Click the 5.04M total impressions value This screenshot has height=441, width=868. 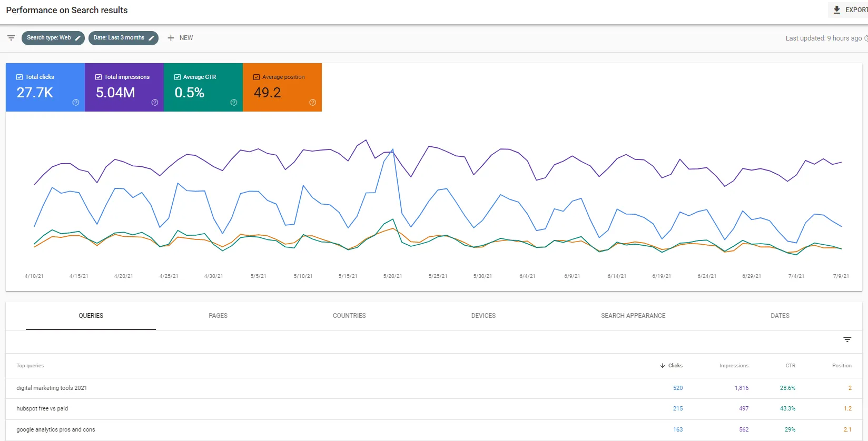pos(115,93)
